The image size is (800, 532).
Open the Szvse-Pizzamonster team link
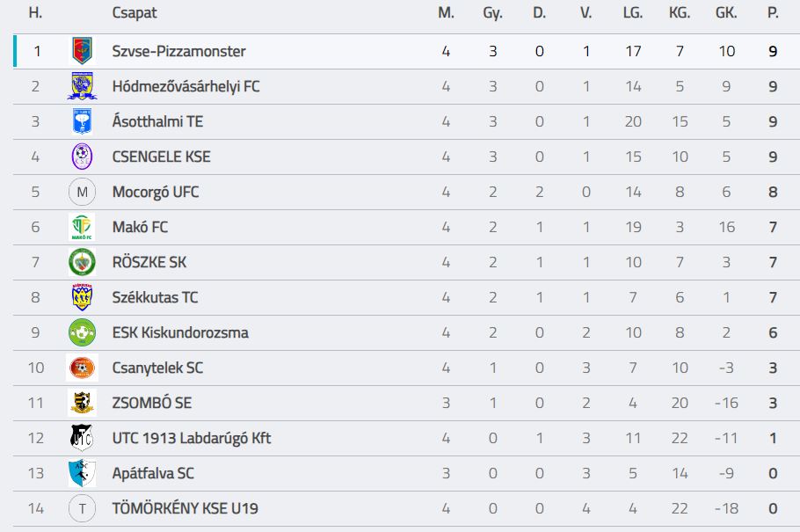(x=178, y=51)
